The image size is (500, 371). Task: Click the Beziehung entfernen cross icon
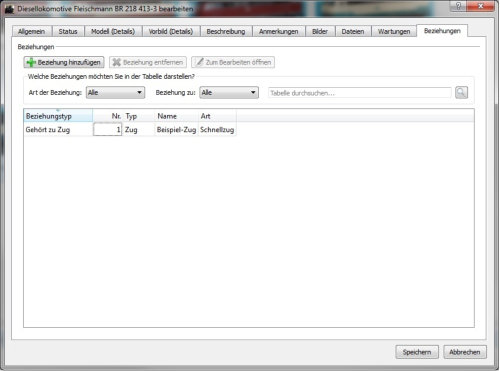tap(116, 62)
